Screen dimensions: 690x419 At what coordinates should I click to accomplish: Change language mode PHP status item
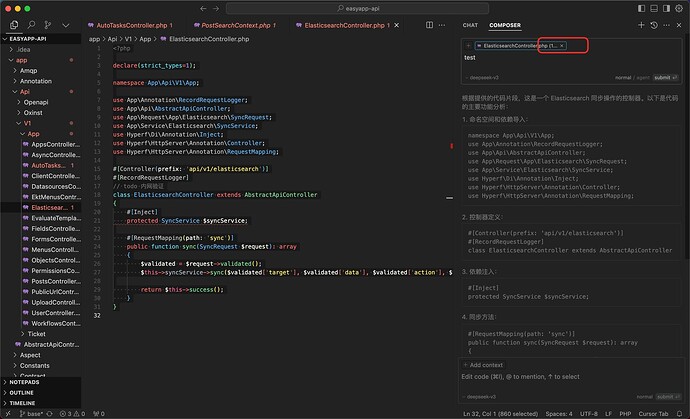point(625,414)
